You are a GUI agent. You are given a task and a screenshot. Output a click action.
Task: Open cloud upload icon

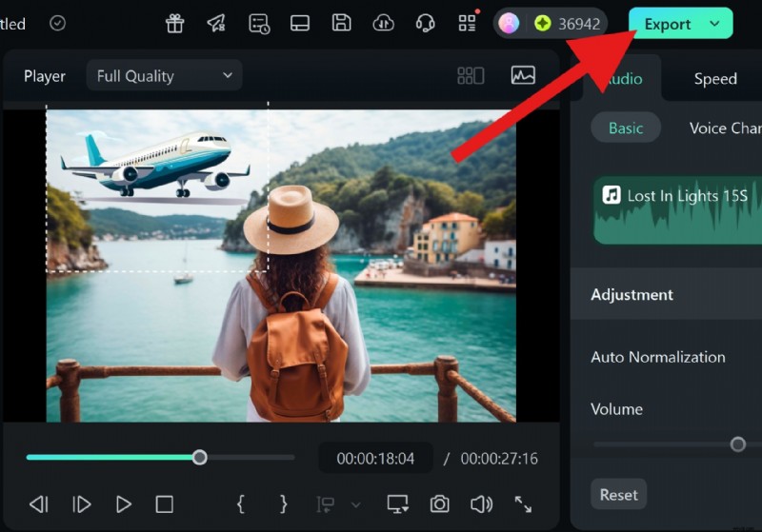[384, 23]
